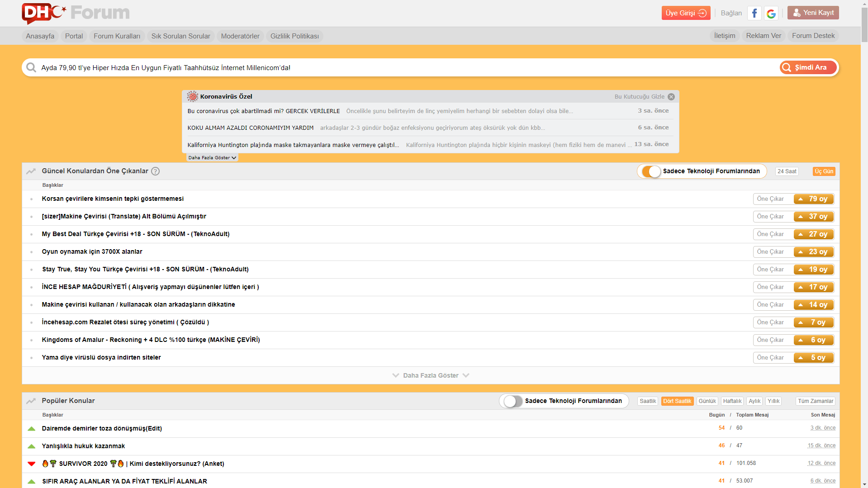Select the Yıllık time filter
868x488 pixels.
click(773, 401)
